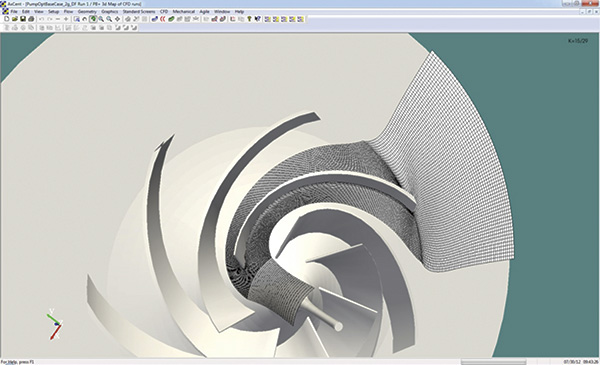This screenshot has height=365, width=600.
Task: Open the File menu
Action: 14,11
